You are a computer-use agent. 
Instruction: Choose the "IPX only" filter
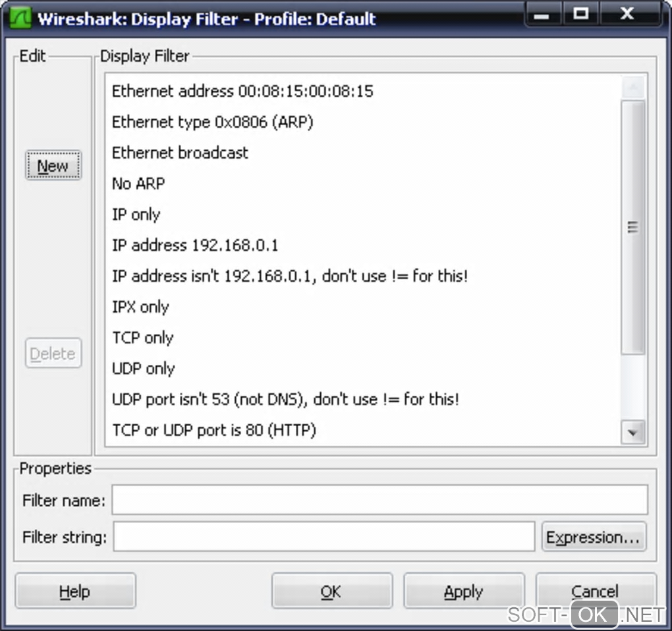click(363, 307)
